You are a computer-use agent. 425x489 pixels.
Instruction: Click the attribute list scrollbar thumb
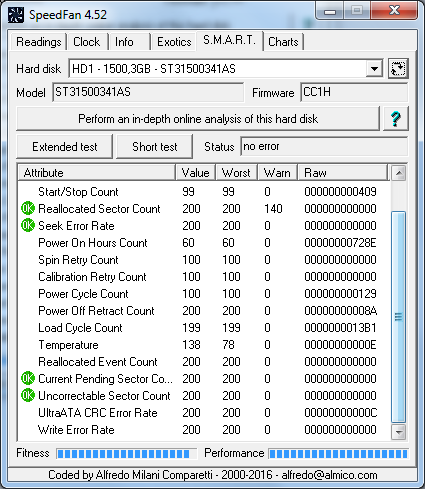[399, 317]
